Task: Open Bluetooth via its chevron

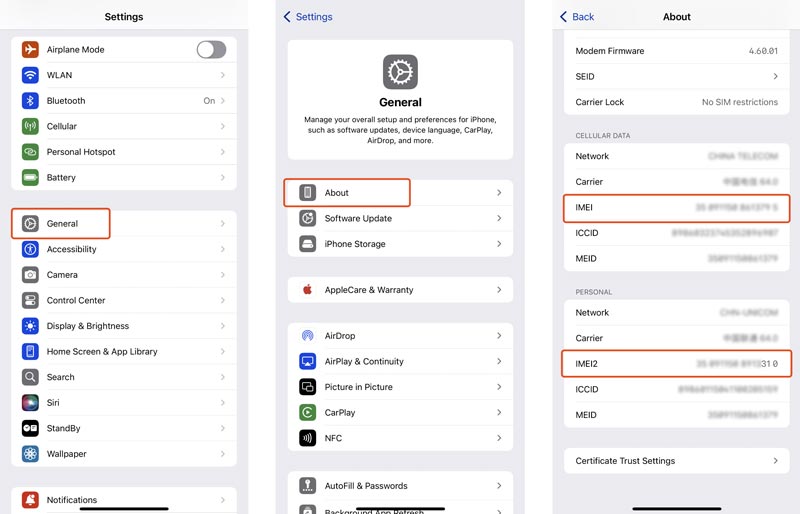Action: click(x=223, y=101)
